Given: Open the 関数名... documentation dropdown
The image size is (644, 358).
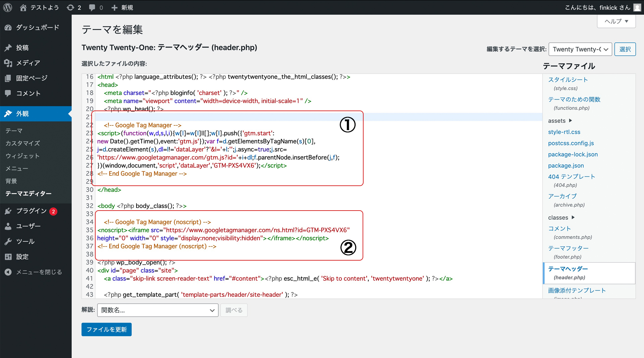Looking at the screenshot, I should [158, 310].
